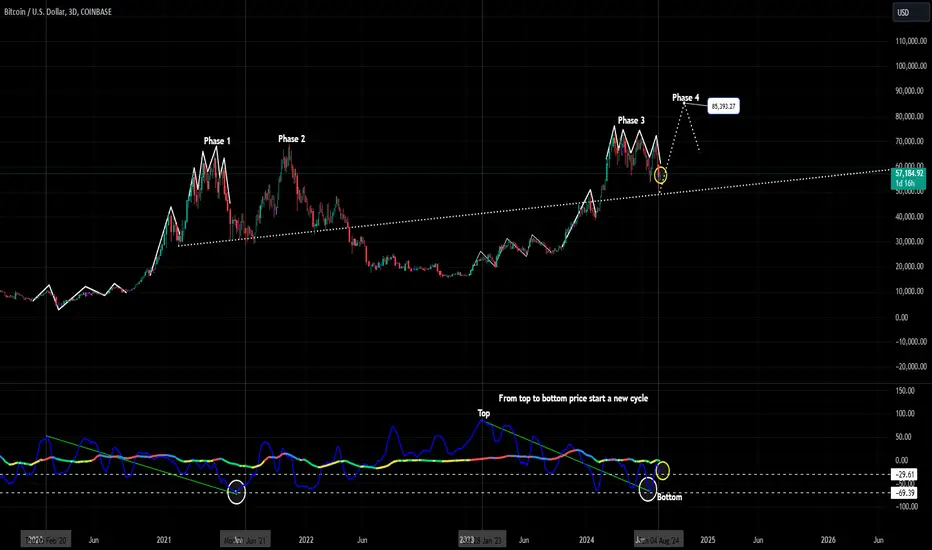Click the 100,000.00 price axis label
The image size is (932, 550).
click(x=911, y=66)
